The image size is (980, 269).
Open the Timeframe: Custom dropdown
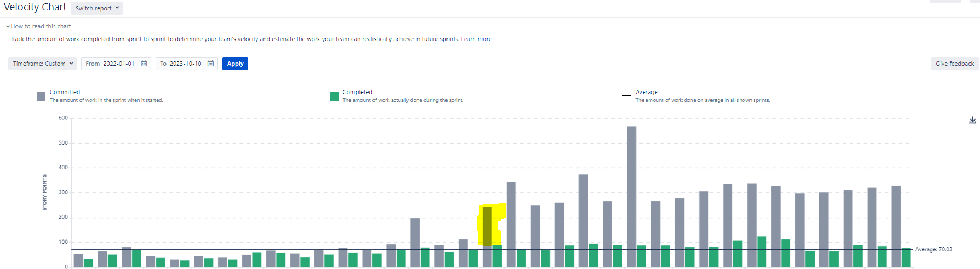coord(43,64)
